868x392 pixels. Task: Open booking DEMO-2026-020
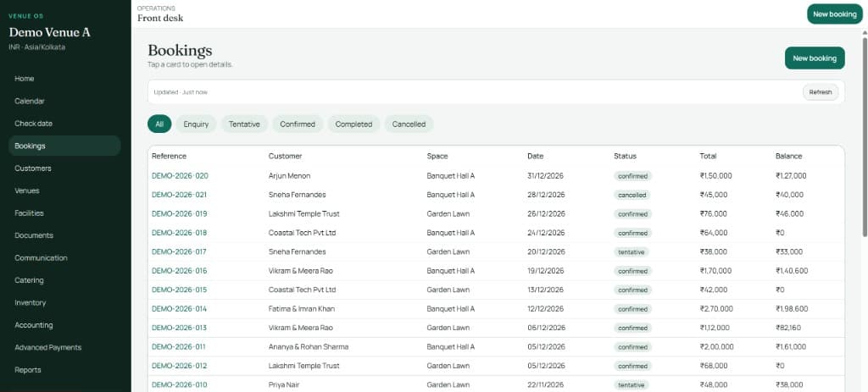pyautogui.click(x=180, y=176)
